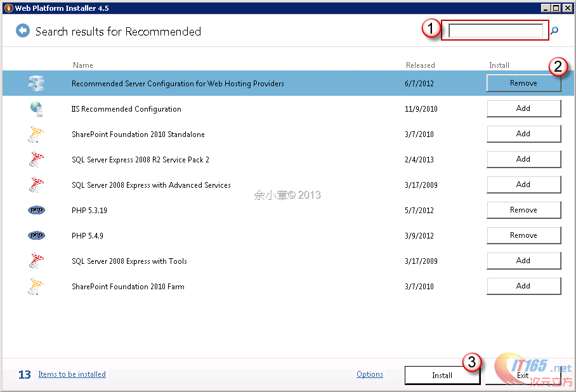
Task: Click the 13 items count number
Action: click(x=25, y=374)
